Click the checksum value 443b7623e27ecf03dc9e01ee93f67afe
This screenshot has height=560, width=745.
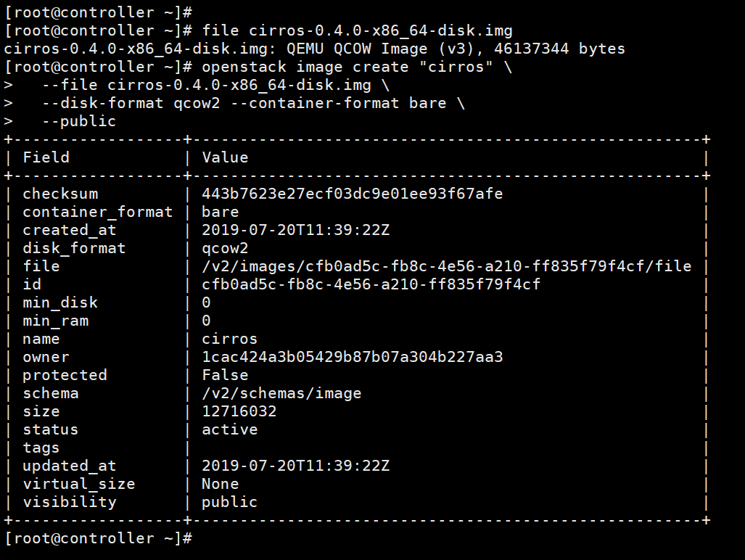[x=352, y=194]
